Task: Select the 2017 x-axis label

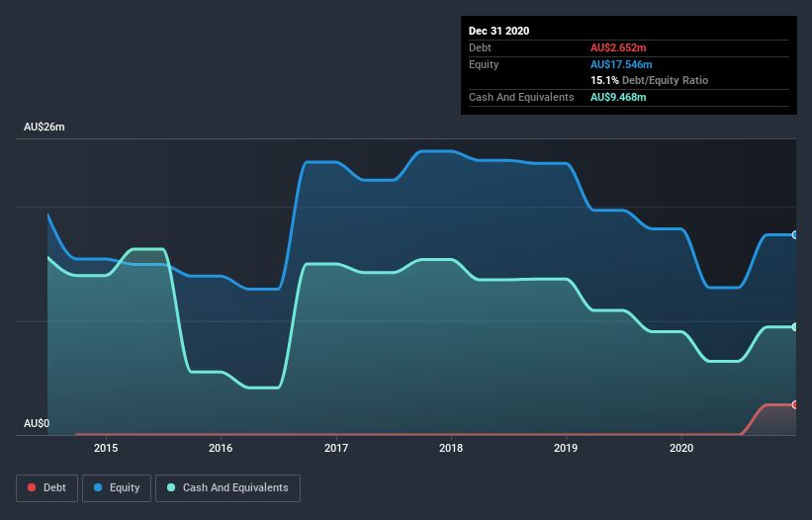Action: (x=336, y=448)
